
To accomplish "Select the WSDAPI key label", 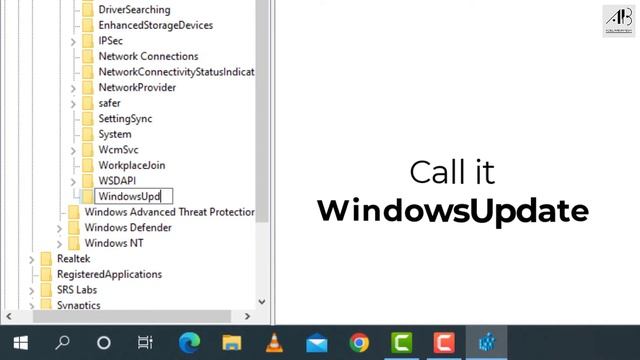I will (117, 181).
